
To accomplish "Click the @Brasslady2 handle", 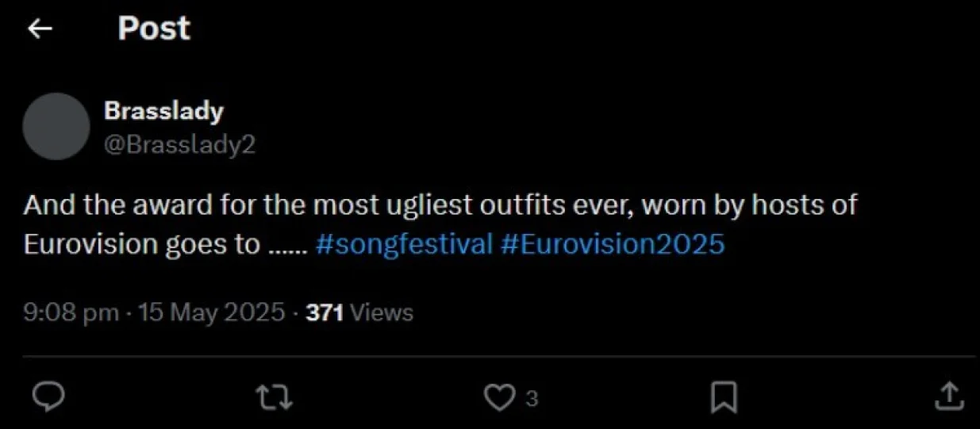I will tap(179, 145).
